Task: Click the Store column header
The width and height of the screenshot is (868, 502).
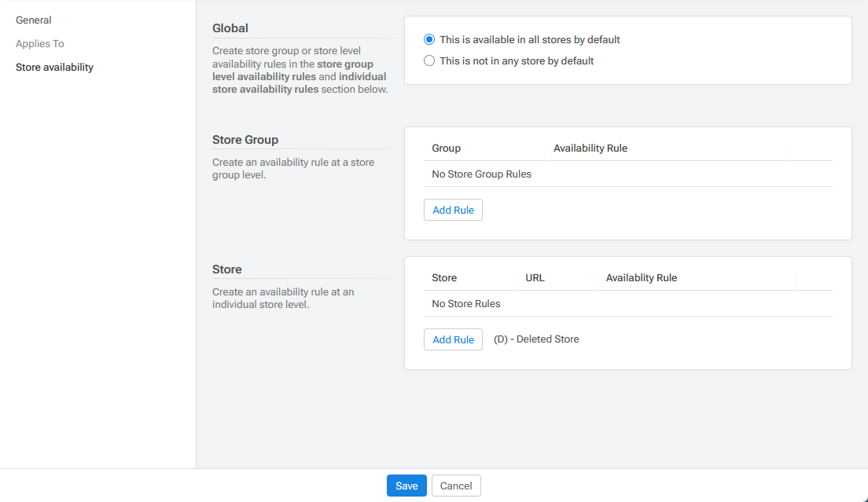Action: pos(444,278)
